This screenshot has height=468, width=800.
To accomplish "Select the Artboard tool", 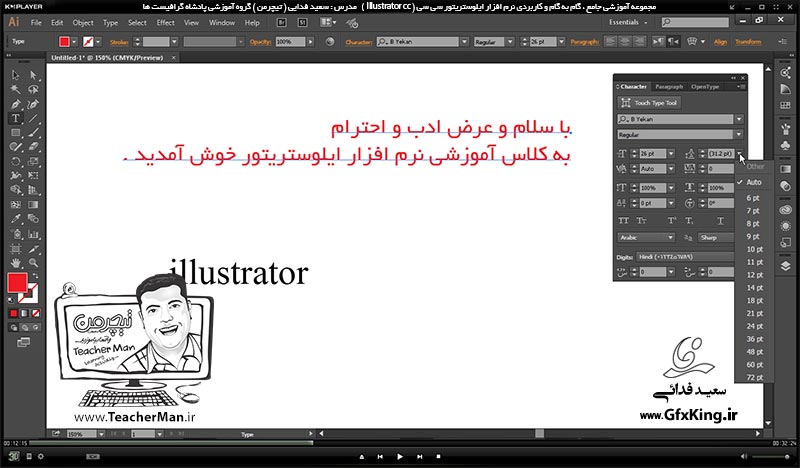I will 16,249.
